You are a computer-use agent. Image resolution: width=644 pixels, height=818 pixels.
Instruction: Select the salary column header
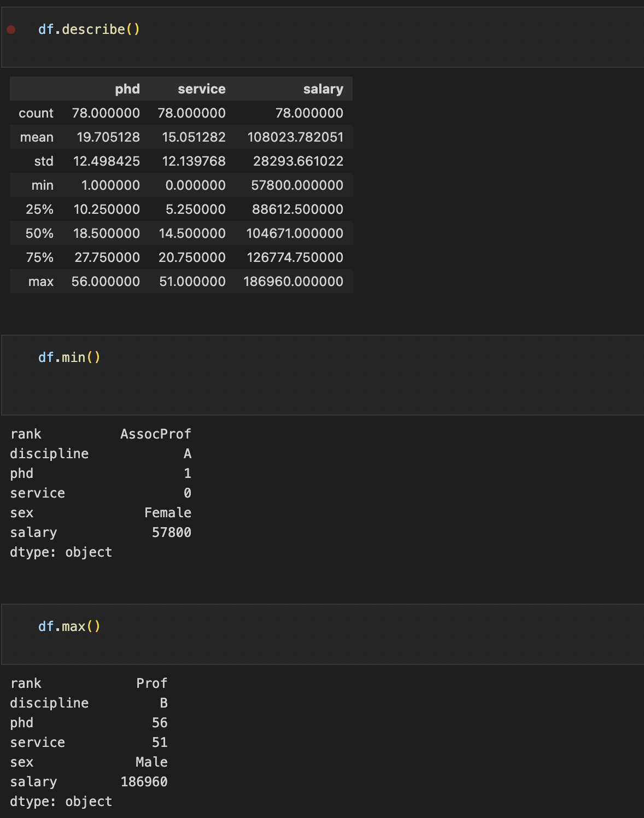[x=323, y=89]
